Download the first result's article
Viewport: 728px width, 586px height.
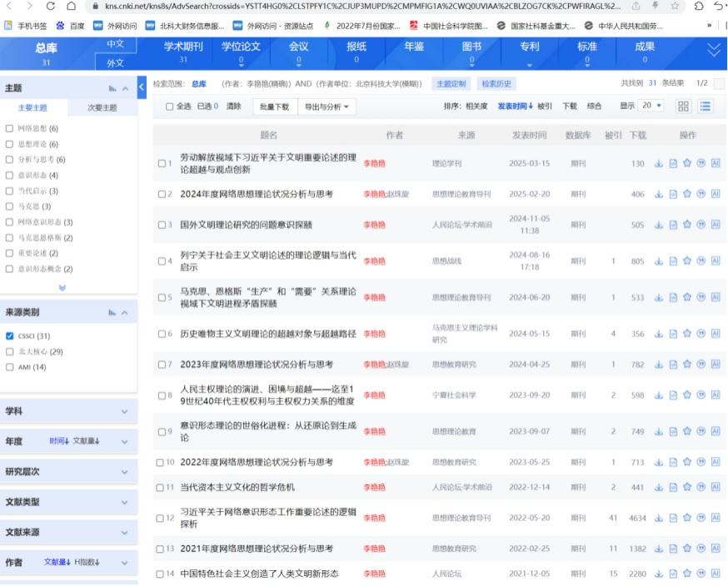(x=659, y=164)
